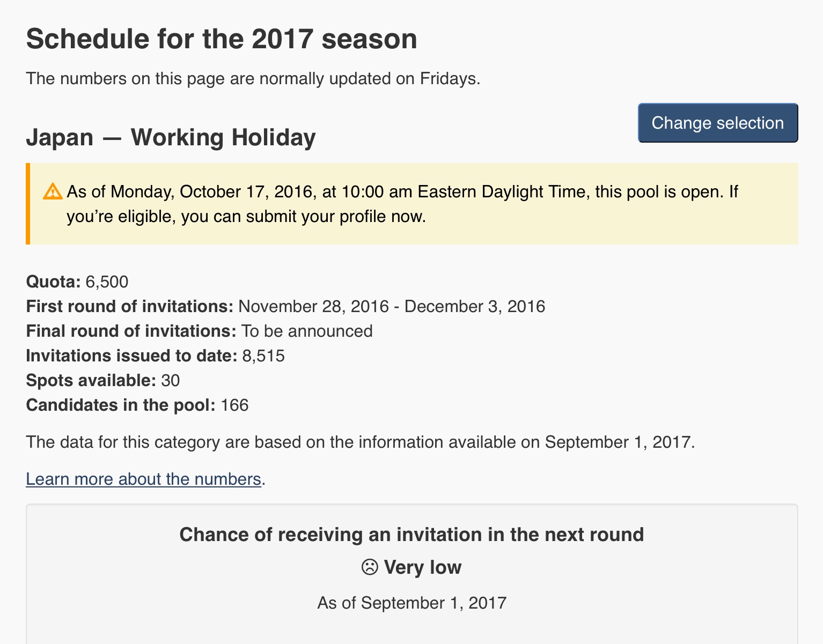Click the Candidates in the pool 166 value
Viewport: 823px width, 644px height.
[234, 405]
